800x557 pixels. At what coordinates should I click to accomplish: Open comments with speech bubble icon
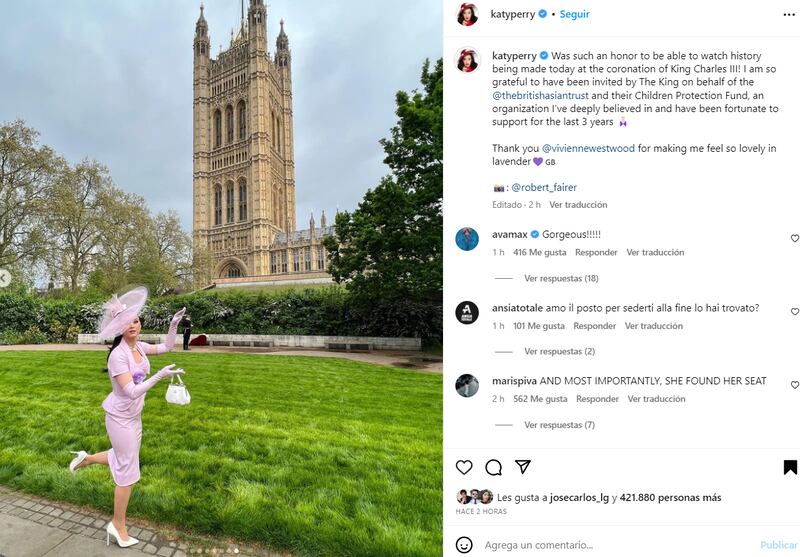tap(493, 467)
